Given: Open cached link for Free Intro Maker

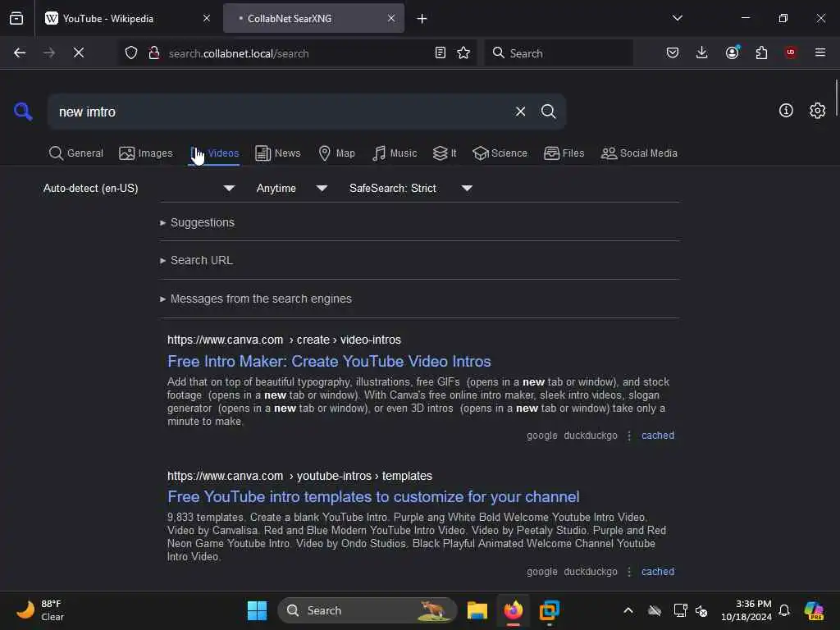Looking at the screenshot, I should [x=658, y=436].
